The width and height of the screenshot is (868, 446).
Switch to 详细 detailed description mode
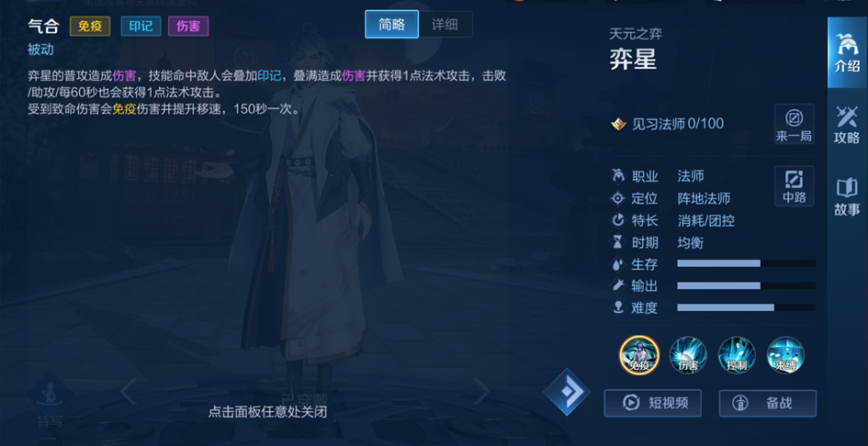445,25
